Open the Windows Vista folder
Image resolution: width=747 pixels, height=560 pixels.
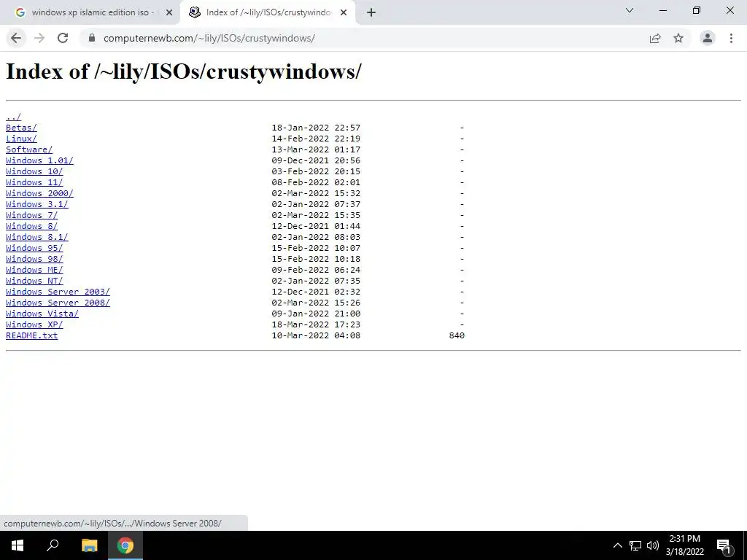click(x=42, y=314)
